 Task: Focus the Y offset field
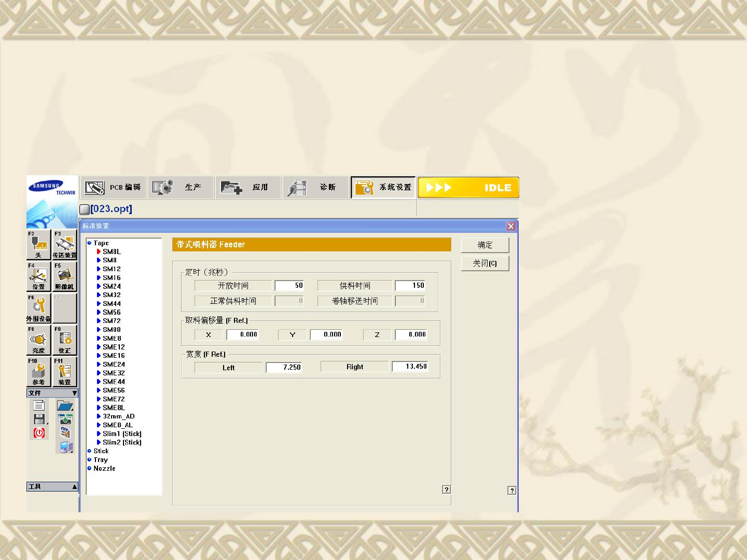pos(326,334)
